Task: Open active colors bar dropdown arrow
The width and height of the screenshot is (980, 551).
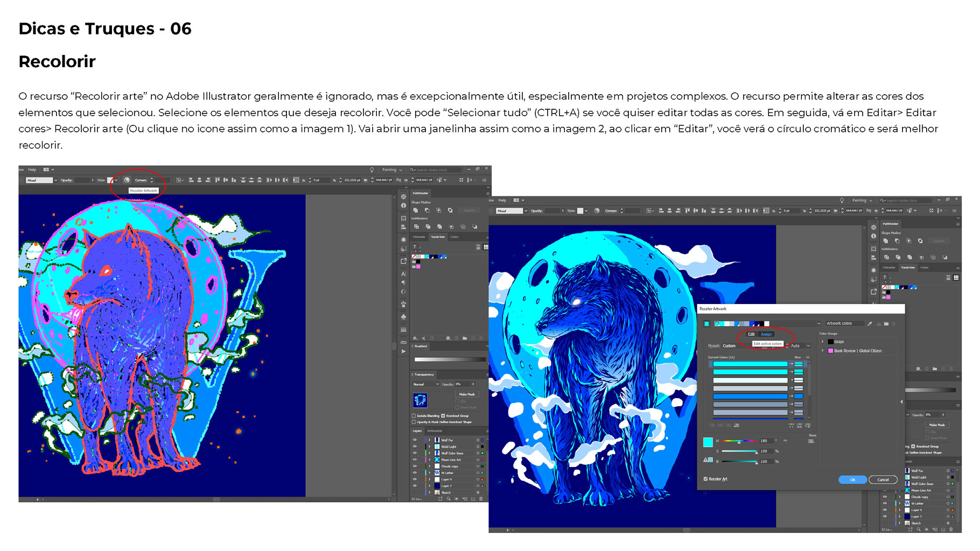Action: (x=819, y=323)
